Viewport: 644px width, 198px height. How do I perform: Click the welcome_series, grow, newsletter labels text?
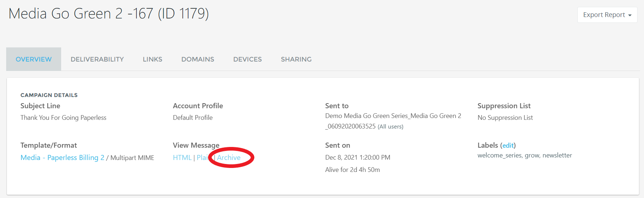525,155
